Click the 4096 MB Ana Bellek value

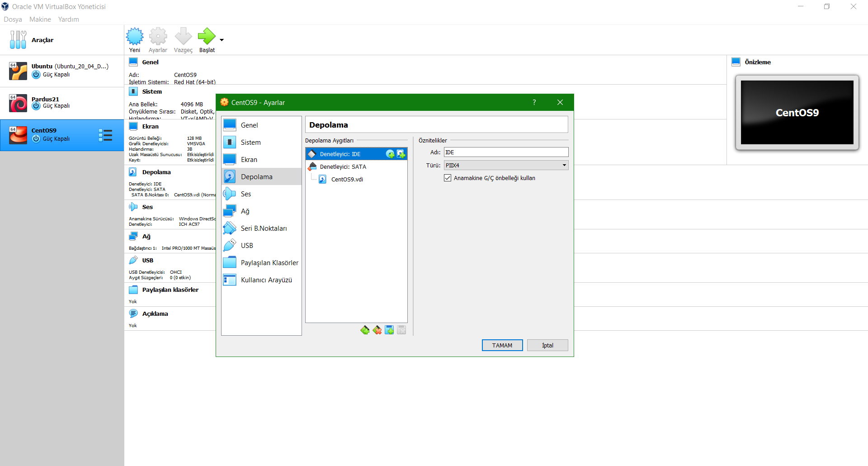coord(192,105)
